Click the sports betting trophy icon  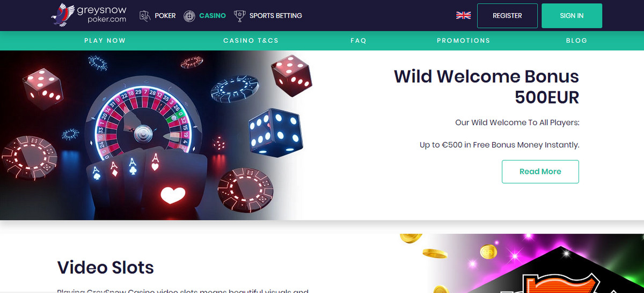[x=239, y=16]
